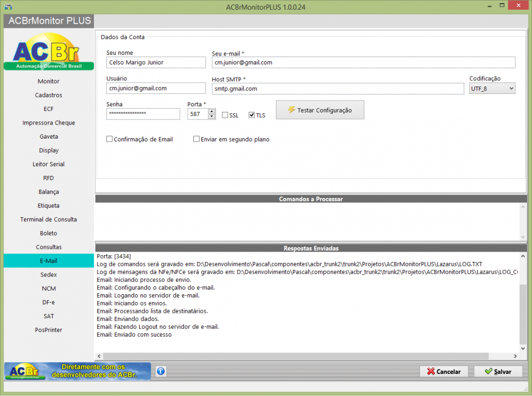Click scroll-up arrow in Comandos a Processar
This screenshot has height=396, width=532.
click(523, 207)
